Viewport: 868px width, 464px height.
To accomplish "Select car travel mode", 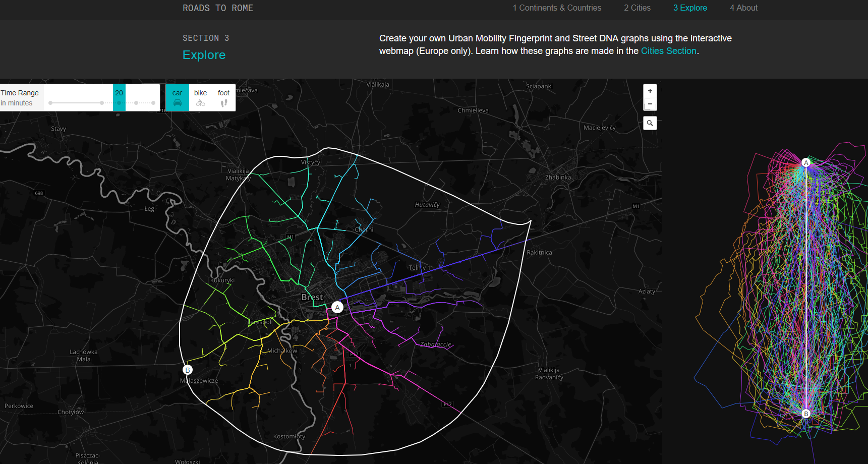I will [178, 97].
